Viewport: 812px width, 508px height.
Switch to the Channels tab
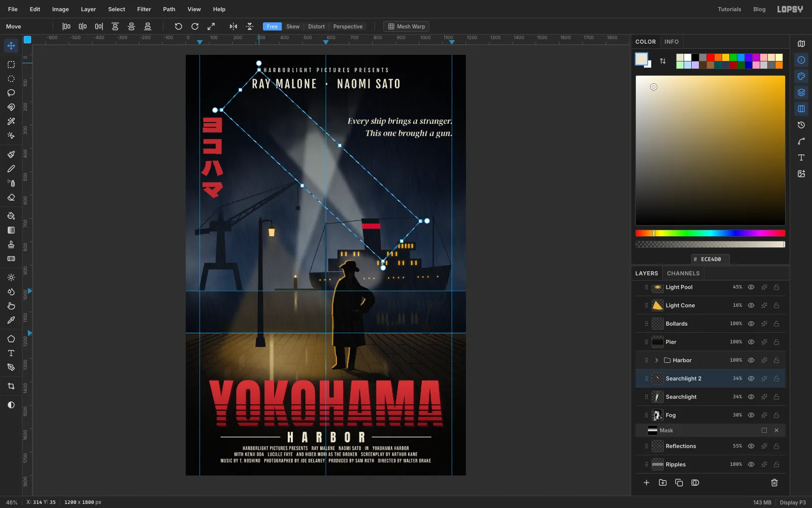pyautogui.click(x=683, y=273)
